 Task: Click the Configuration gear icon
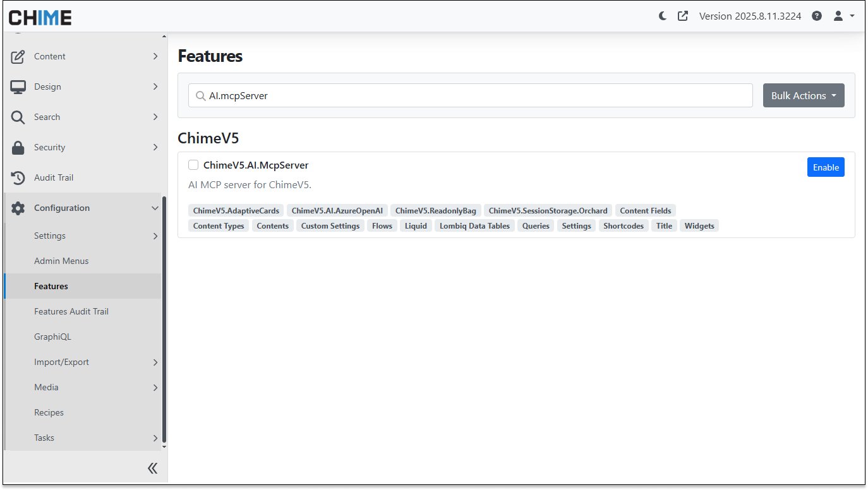(x=18, y=208)
